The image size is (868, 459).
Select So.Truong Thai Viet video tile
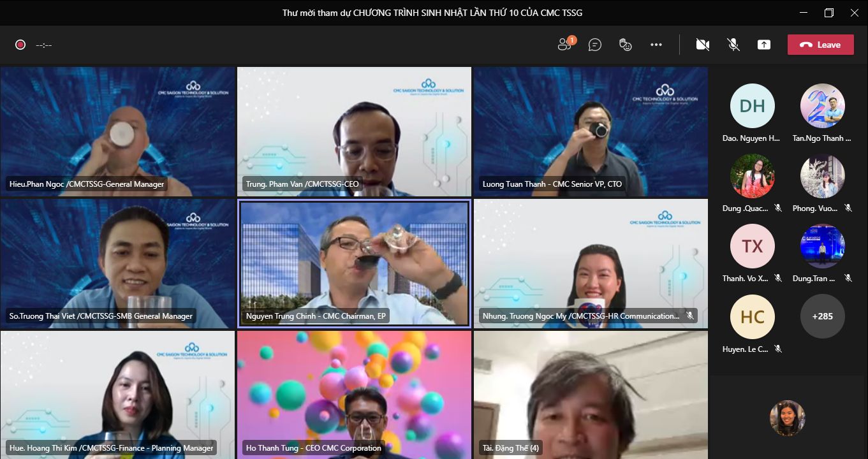[118, 264]
